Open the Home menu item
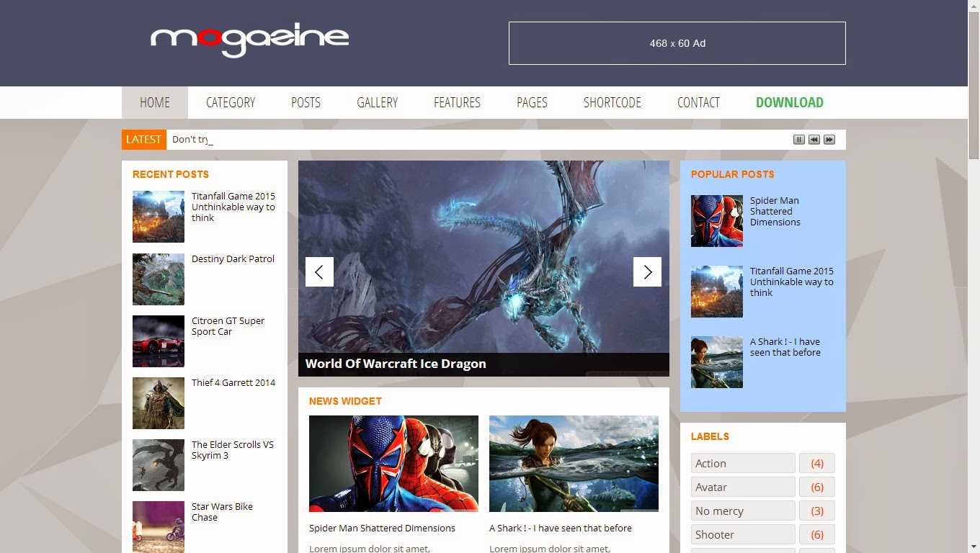980x553 pixels. pyautogui.click(x=155, y=102)
